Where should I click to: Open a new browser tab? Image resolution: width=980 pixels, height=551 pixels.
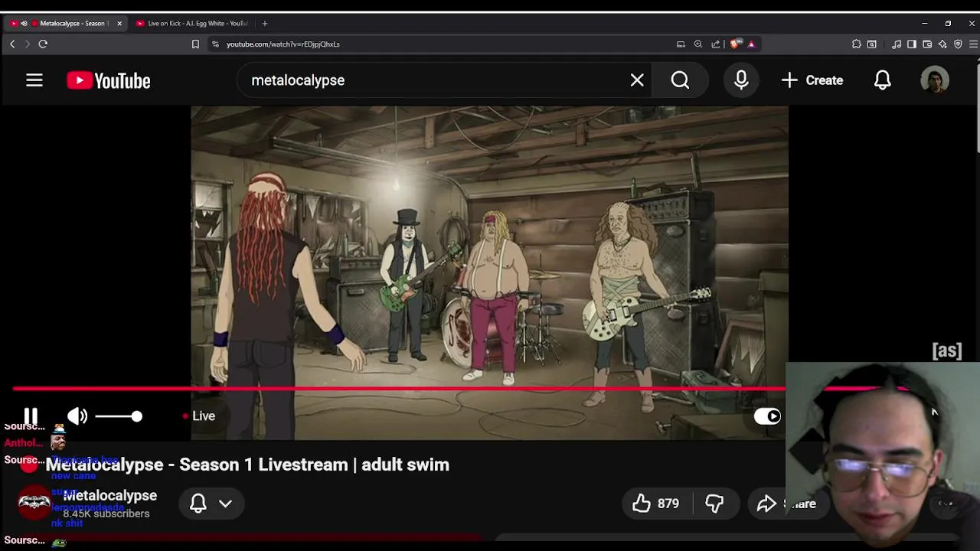click(265, 24)
